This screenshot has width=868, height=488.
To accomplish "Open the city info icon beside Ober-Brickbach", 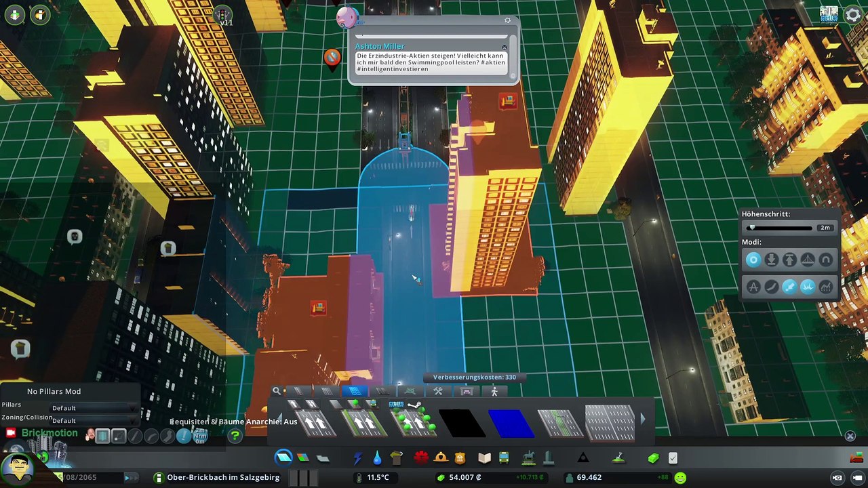I will (x=158, y=478).
